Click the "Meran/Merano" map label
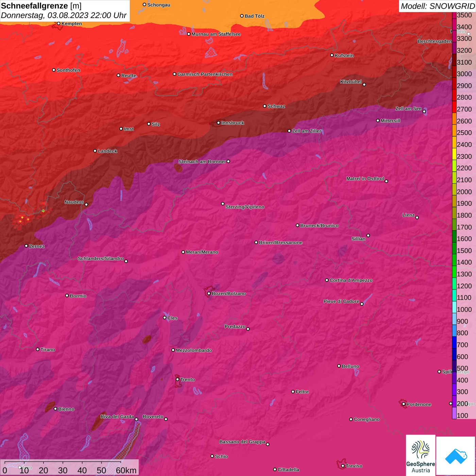The width and height of the screenshot is (476, 476). [202, 252]
